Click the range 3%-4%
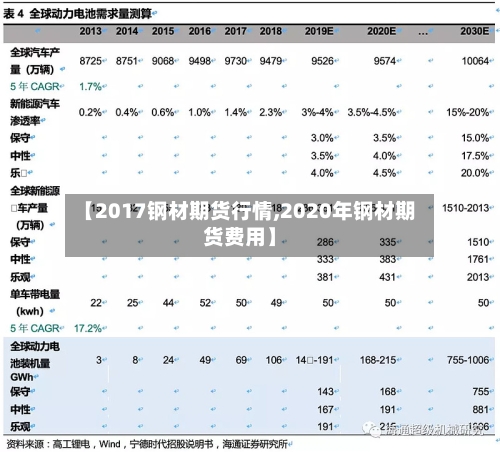Screen dimensions: 500x452 (317, 112)
